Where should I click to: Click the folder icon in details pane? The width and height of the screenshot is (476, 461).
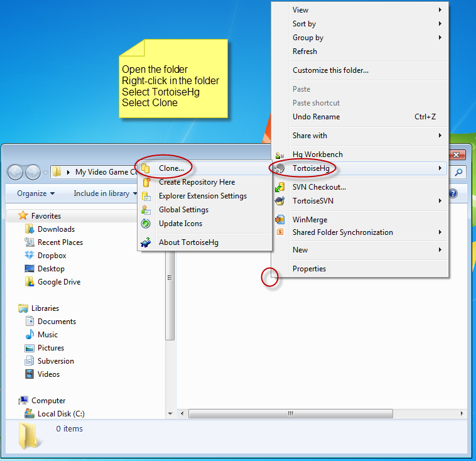pyautogui.click(x=29, y=436)
